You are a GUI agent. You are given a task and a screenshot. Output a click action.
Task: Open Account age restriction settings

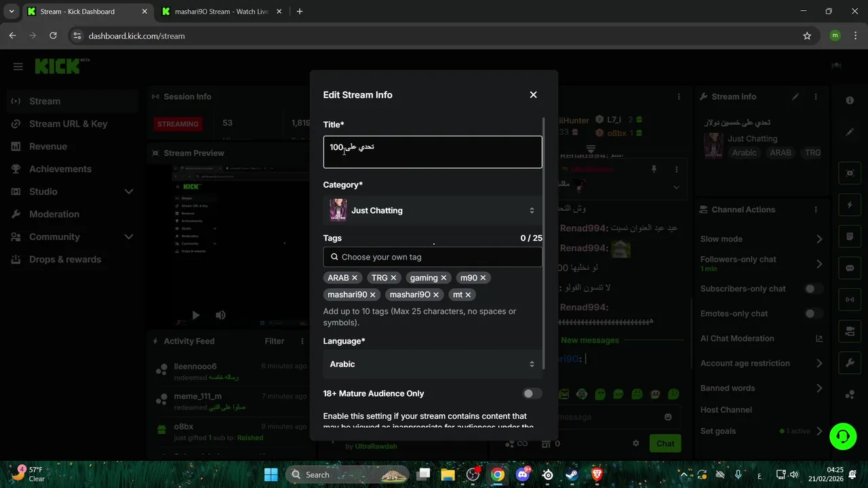click(x=762, y=363)
